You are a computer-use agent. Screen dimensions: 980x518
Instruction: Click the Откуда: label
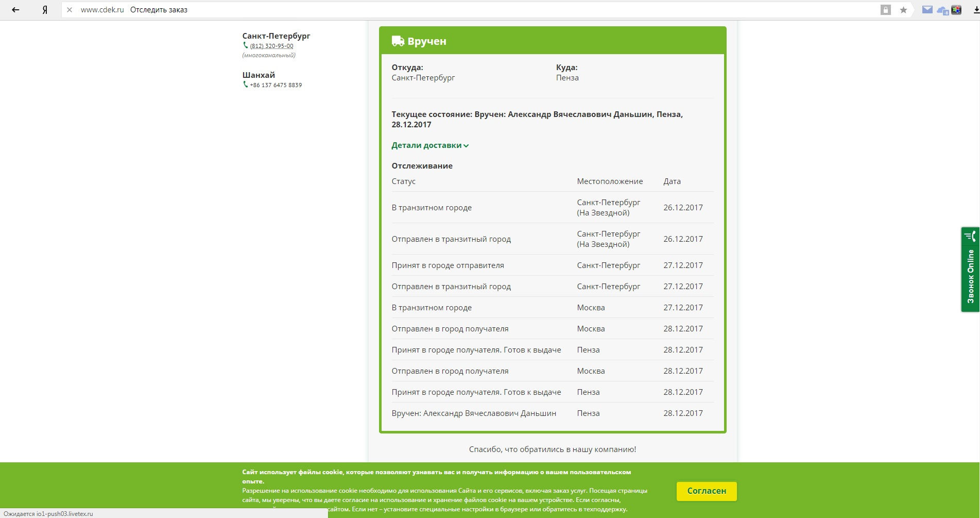(x=407, y=68)
